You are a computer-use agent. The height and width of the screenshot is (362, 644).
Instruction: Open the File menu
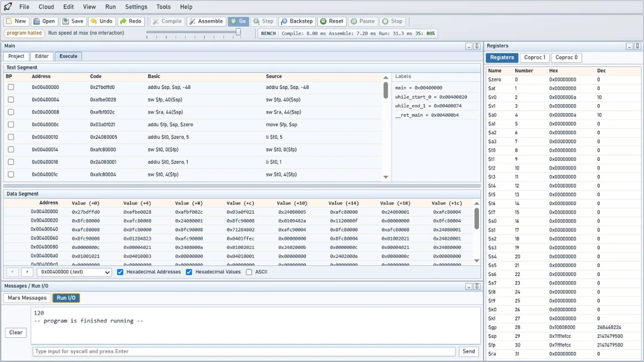24,7
